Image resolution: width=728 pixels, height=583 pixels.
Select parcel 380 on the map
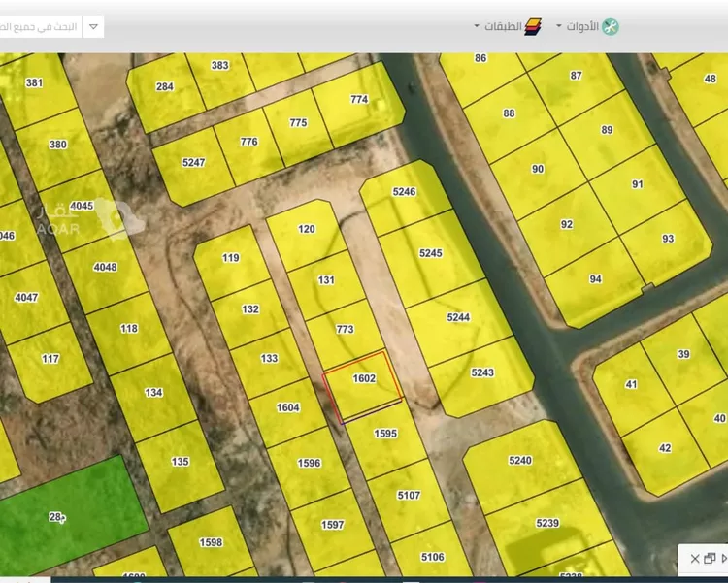point(58,149)
